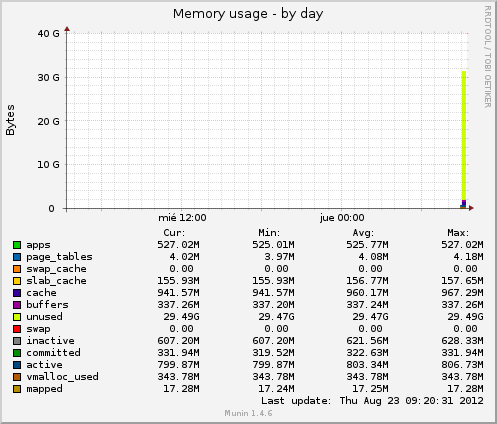This screenshot has width=497, height=424.
Task: Click the 'Avg:' column header
Action: pyautogui.click(x=363, y=233)
